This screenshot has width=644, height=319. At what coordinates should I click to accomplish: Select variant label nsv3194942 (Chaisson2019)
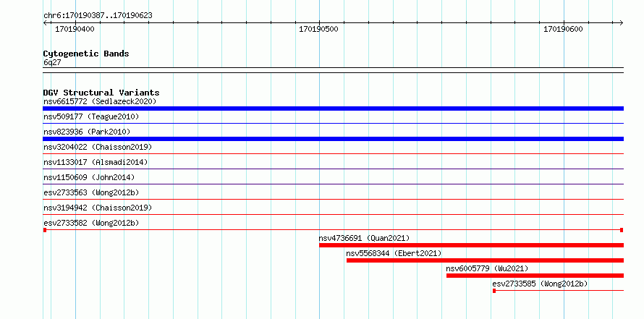pos(98,208)
